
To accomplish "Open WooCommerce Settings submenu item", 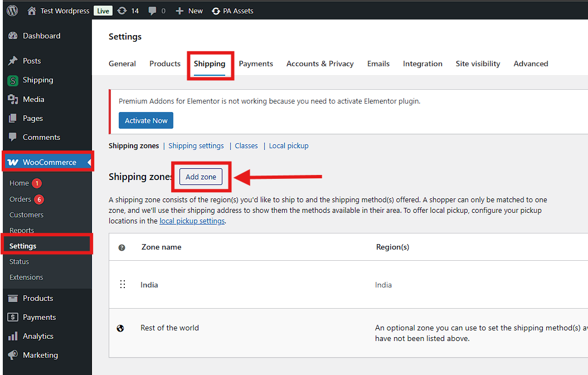I will click(x=23, y=246).
